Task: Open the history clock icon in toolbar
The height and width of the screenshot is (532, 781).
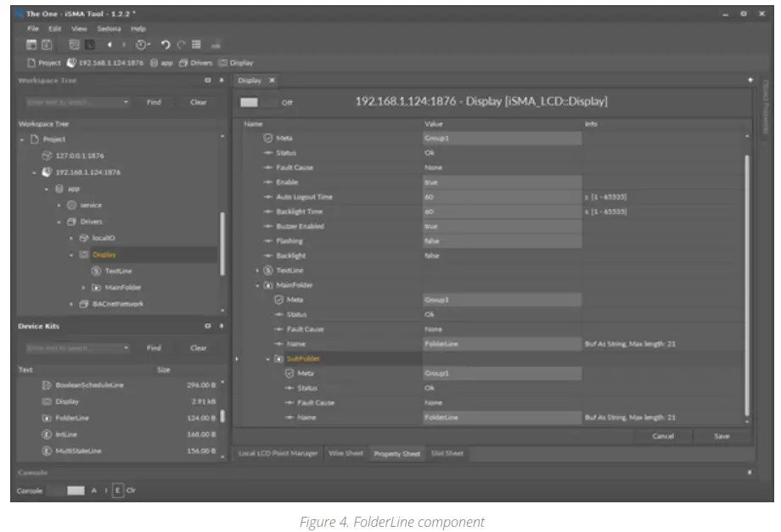Action: pyautogui.click(x=142, y=45)
